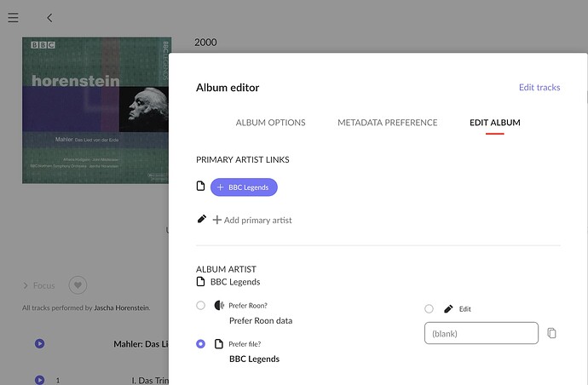
Task: Click the pencil icon next to Add primary artist
Action: click(202, 219)
